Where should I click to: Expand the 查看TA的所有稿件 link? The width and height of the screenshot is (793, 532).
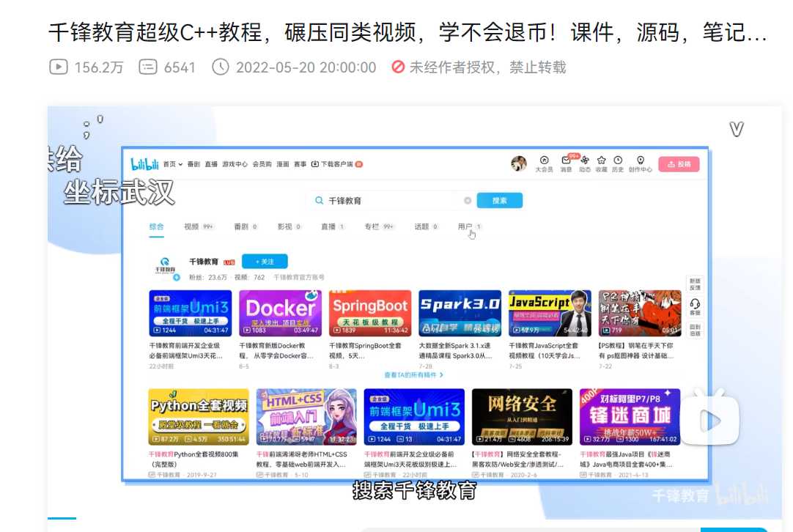(413, 375)
